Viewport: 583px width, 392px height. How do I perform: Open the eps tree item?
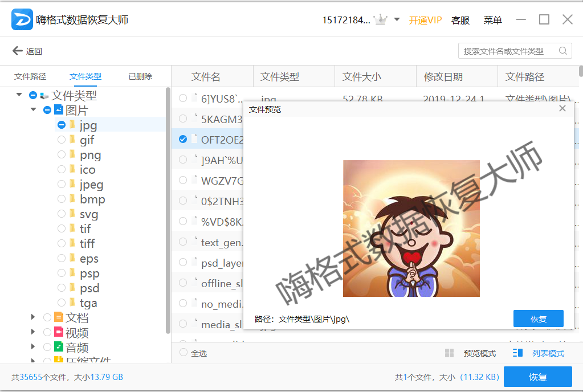pos(89,259)
